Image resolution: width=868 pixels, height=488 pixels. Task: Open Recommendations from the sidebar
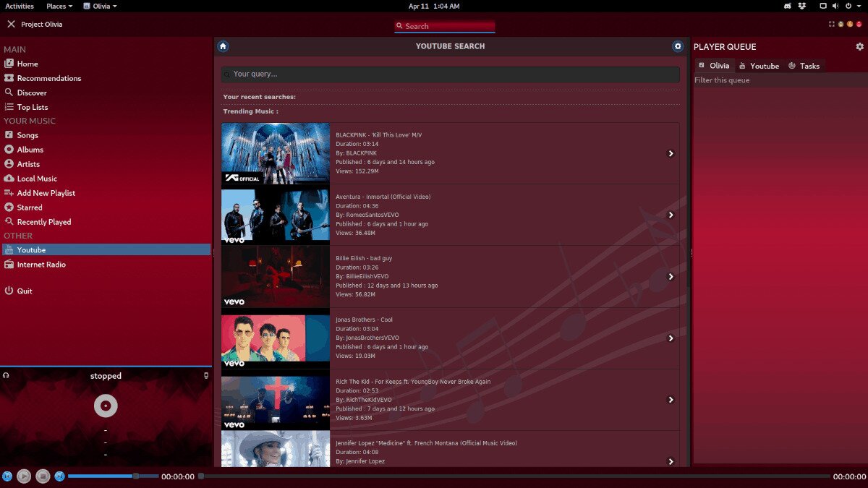(x=106, y=78)
